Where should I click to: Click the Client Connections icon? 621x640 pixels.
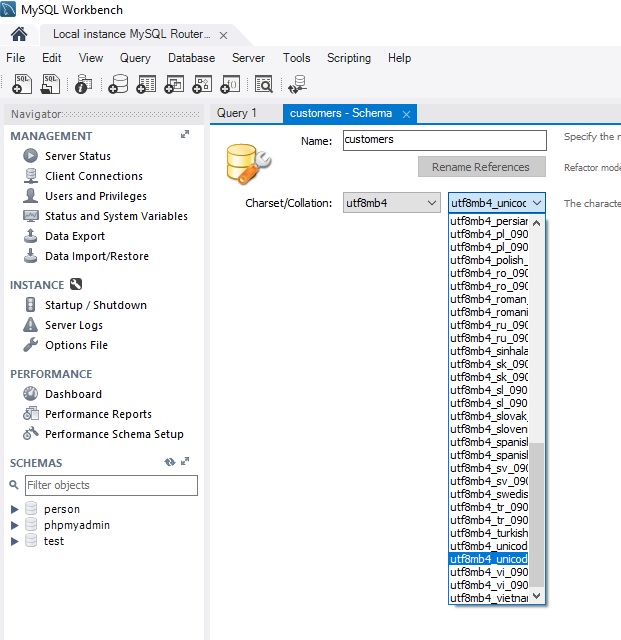click(30, 176)
